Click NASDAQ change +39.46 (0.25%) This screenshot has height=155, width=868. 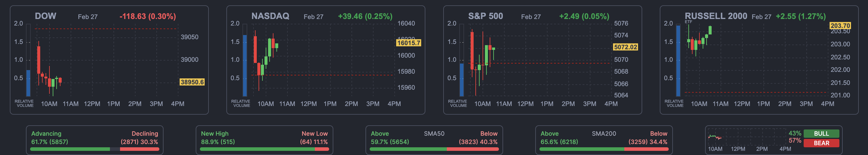(365, 16)
